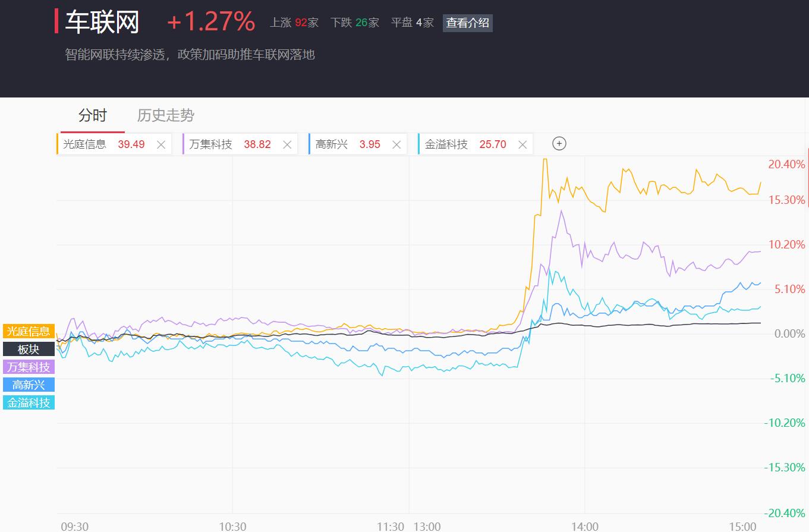The width and height of the screenshot is (809, 532).
Task: Click the 万集科技 38.82 stock chip
Action: click(240, 144)
